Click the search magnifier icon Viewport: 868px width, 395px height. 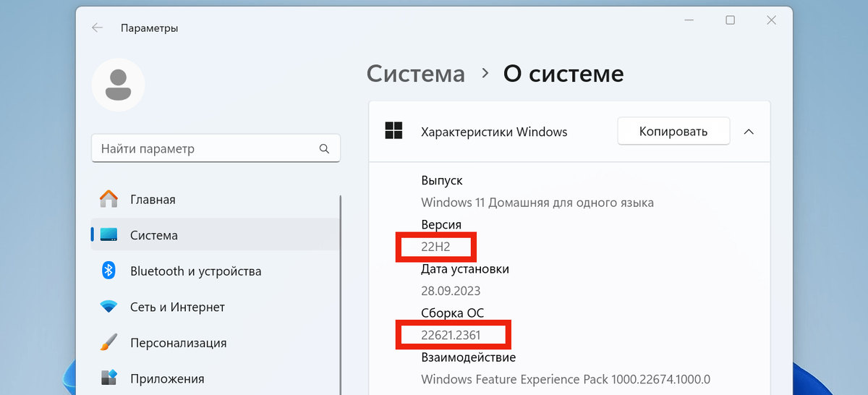(324, 149)
